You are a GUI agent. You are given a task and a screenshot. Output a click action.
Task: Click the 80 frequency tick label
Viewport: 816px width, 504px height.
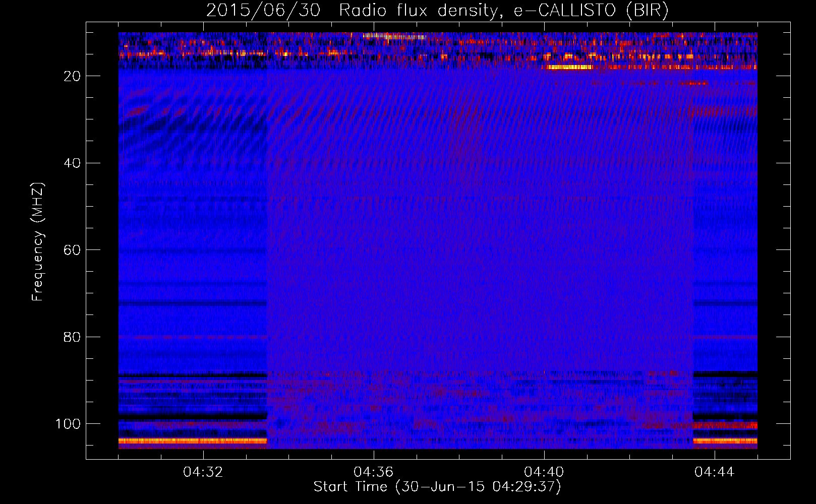[72, 337]
